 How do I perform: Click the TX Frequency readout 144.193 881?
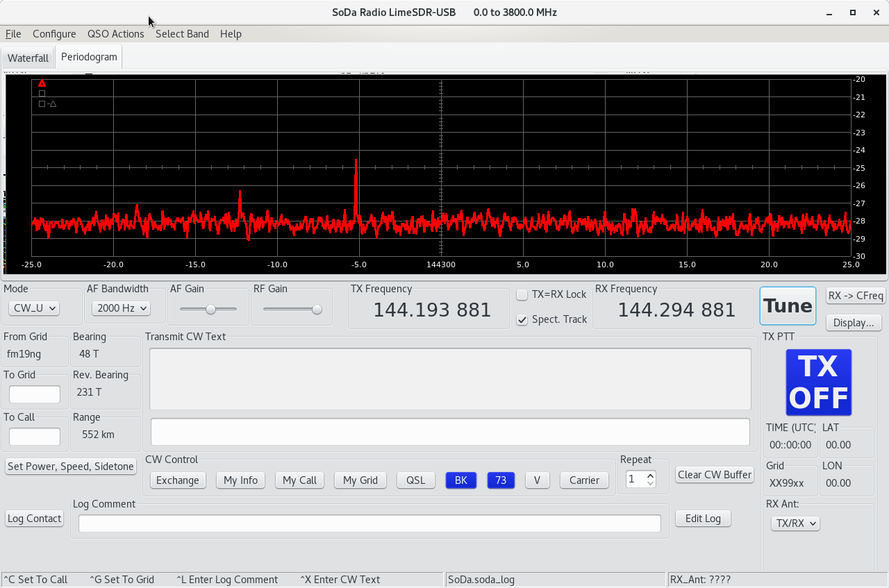(x=432, y=310)
